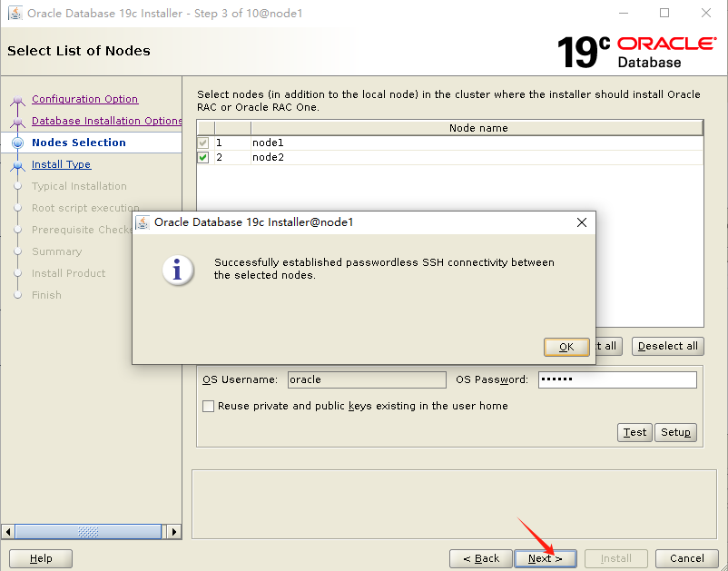Click in the OS Password field
This screenshot has height=571, width=728.
(617, 379)
